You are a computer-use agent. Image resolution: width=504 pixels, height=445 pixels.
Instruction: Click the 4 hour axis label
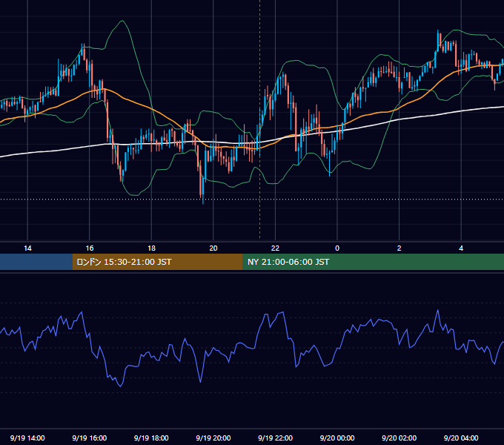pyautogui.click(x=461, y=248)
